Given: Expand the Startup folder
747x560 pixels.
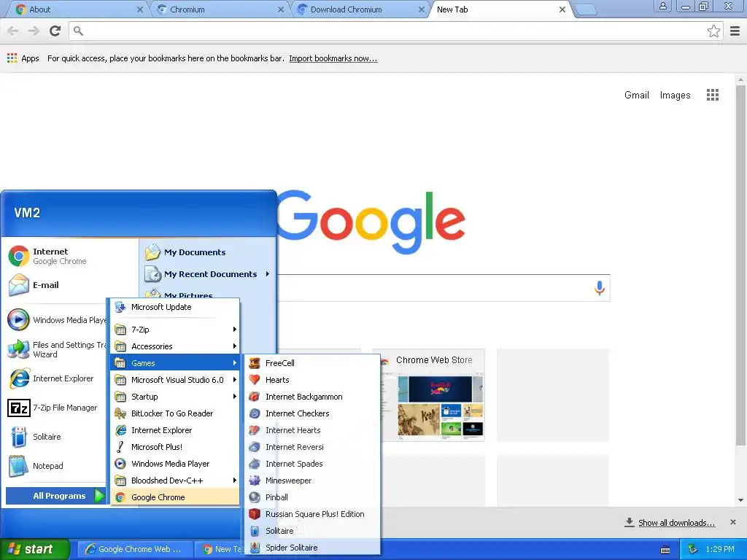Looking at the screenshot, I should coord(175,397).
